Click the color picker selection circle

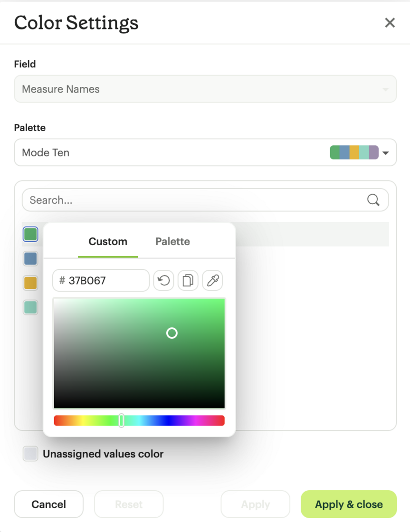pyautogui.click(x=172, y=333)
